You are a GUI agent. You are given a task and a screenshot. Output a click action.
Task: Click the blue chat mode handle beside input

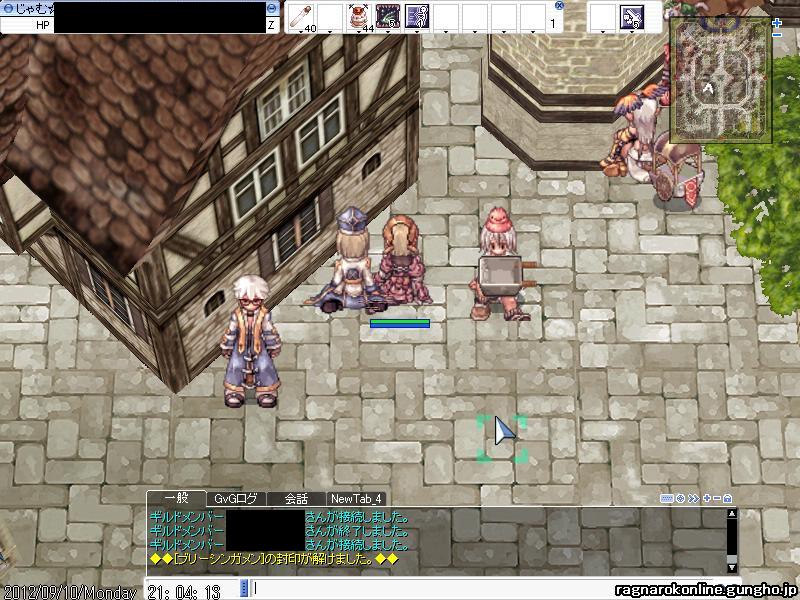pos(244,587)
